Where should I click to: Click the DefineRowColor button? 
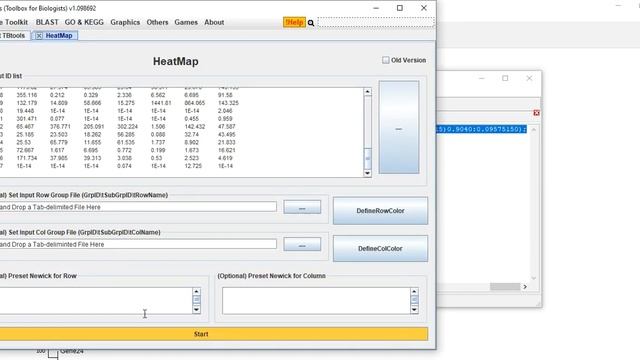pyautogui.click(x=380, y=211)
